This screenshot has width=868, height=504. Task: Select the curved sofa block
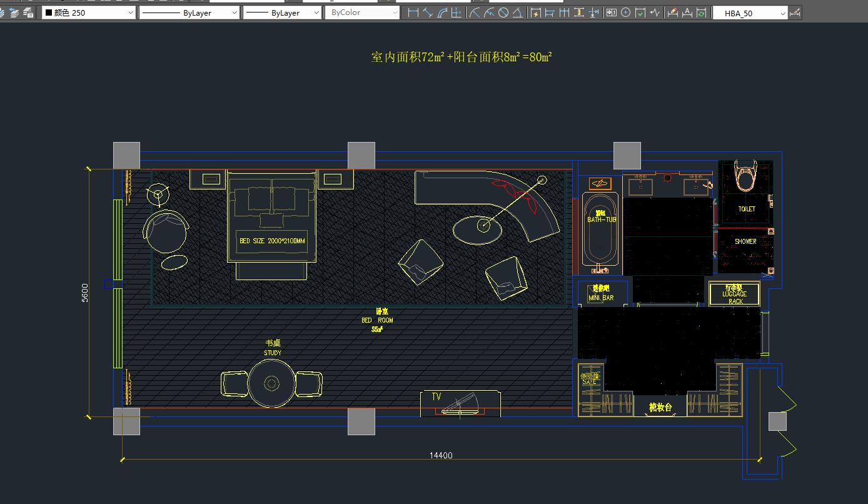coord(487,205)
